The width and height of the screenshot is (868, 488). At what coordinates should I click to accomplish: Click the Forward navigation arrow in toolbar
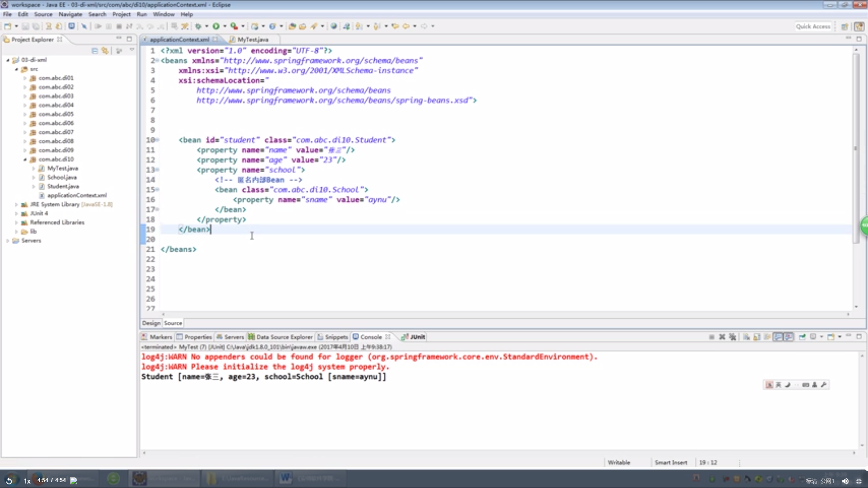424,26
